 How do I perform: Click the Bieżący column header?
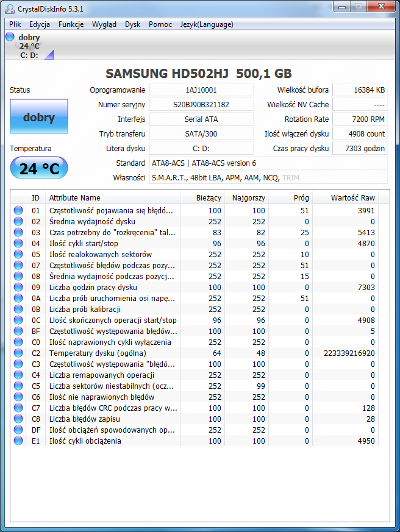[202, 198]
